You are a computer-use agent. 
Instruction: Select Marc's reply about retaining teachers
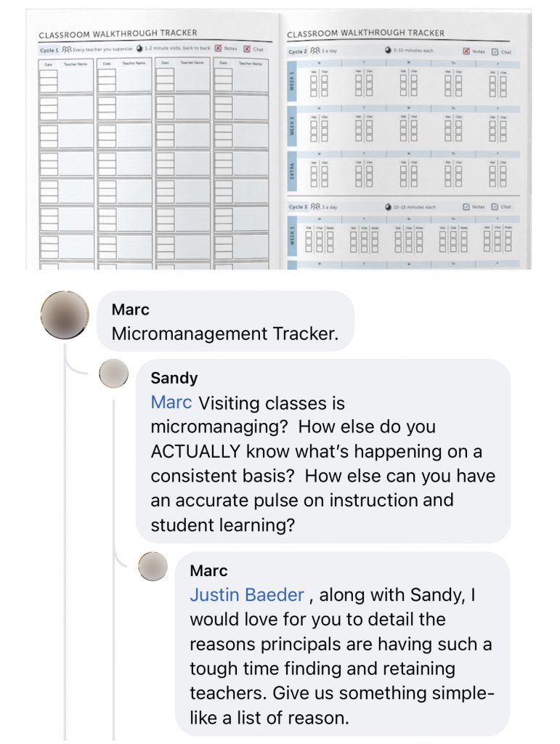[342, 644]
